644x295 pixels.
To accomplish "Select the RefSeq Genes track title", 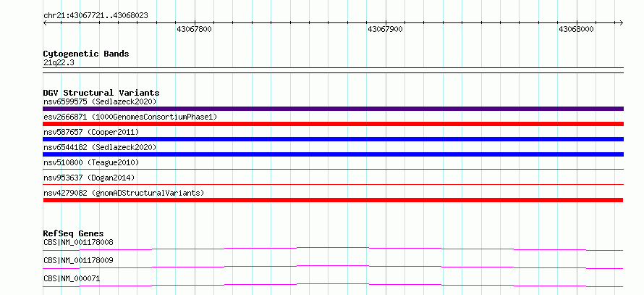I will tap(73, 233).
